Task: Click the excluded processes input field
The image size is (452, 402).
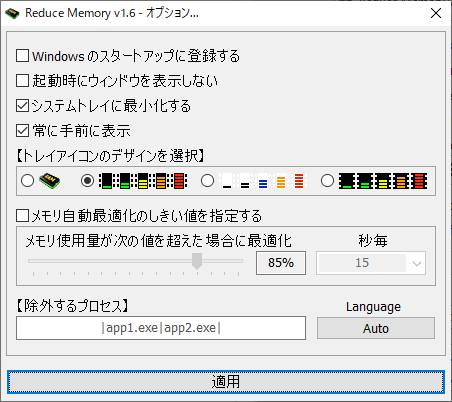Action: click(161, 328)
